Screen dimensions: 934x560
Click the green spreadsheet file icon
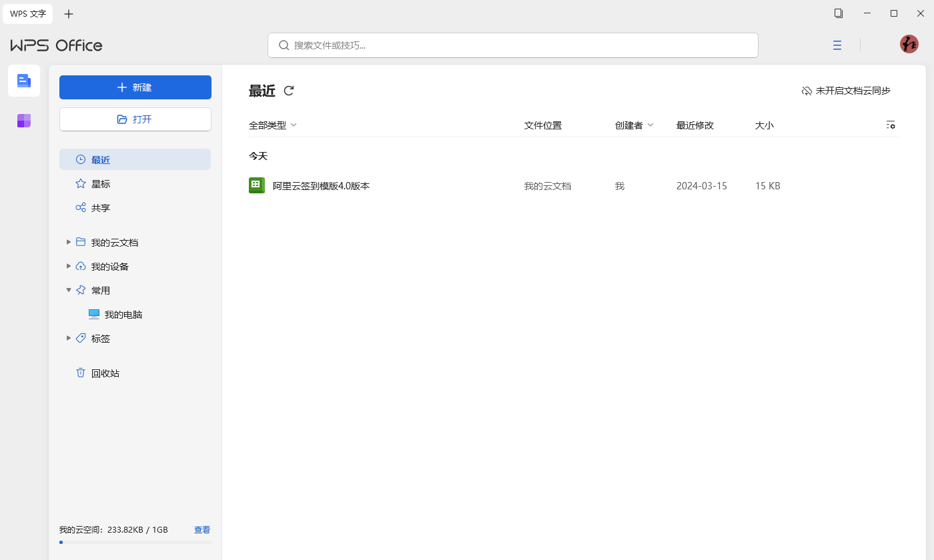(x=257, y=185)
